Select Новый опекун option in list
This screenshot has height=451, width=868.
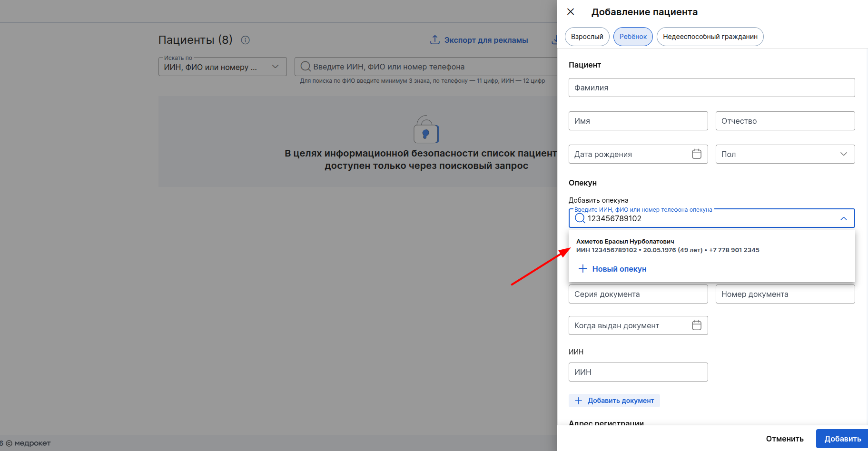619,269
